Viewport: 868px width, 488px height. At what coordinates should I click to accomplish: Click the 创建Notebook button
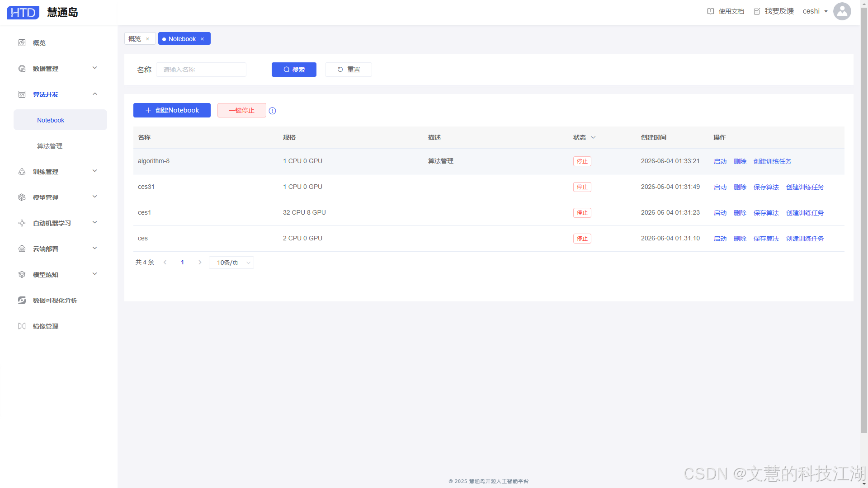pos(172,110)
